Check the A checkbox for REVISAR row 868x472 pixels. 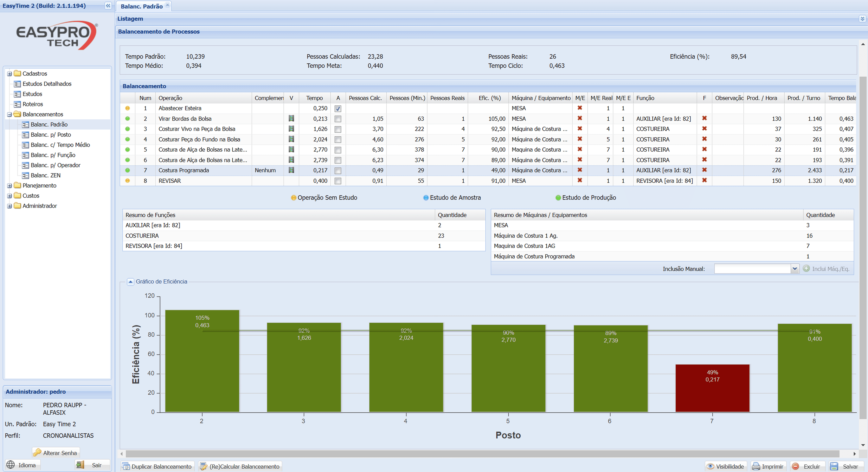click(x=338, y=181)
